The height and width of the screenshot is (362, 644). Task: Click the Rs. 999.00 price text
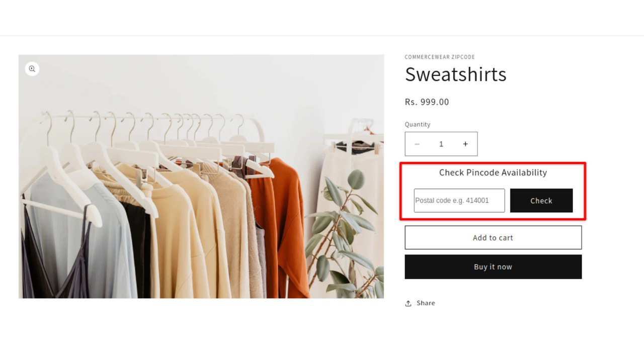[x=427, y=102]
